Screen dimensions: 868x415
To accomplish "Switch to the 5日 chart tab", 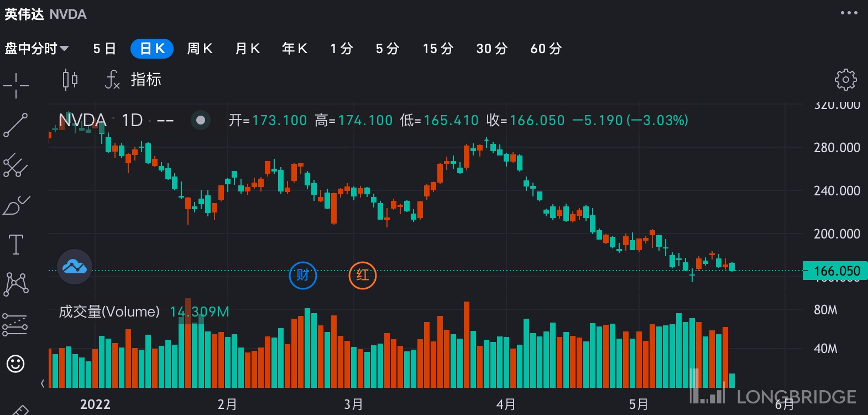I will coord(104,49).
